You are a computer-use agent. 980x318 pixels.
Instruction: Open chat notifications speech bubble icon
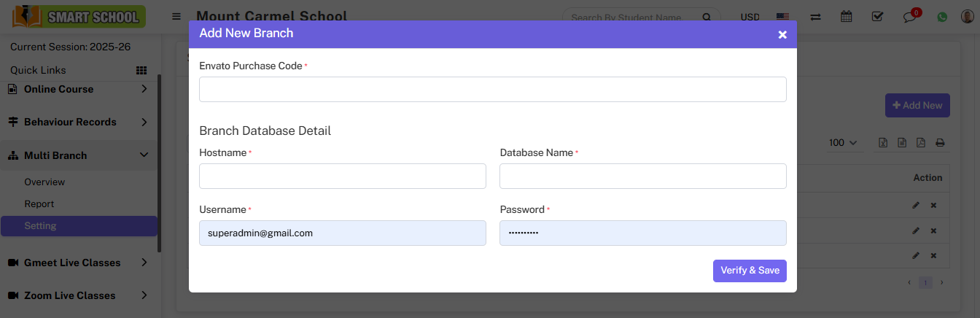click(x=909, y=17)
